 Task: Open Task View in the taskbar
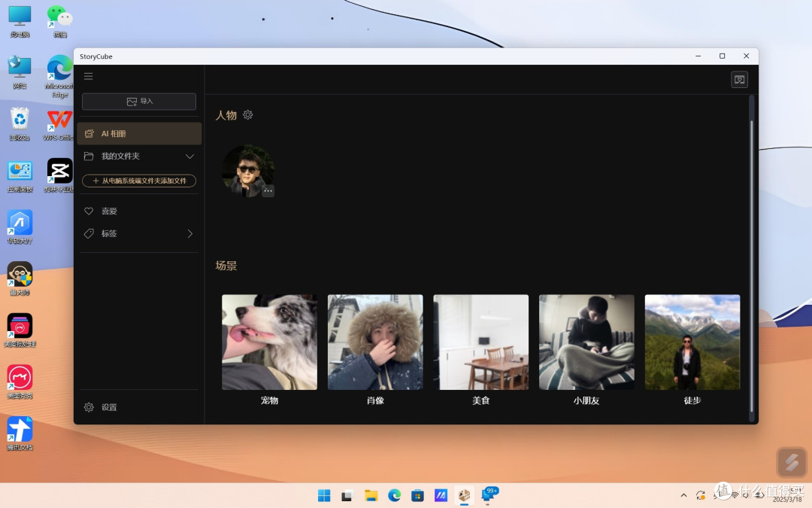(x=347, y=495)
